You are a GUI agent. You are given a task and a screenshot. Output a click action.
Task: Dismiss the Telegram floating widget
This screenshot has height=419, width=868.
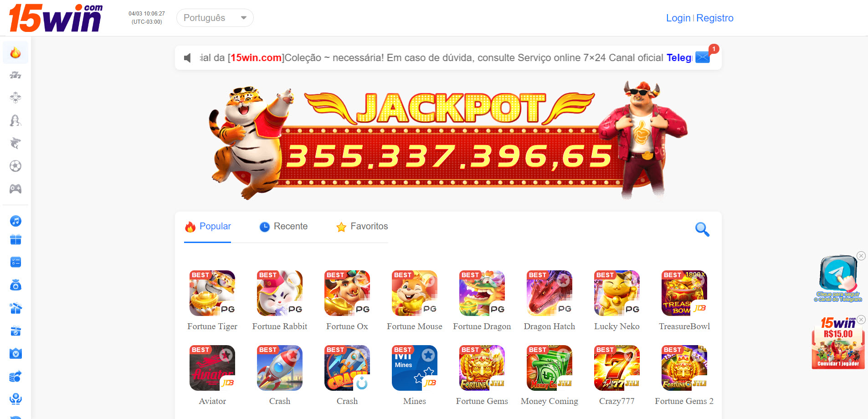[x=861, y=256]
